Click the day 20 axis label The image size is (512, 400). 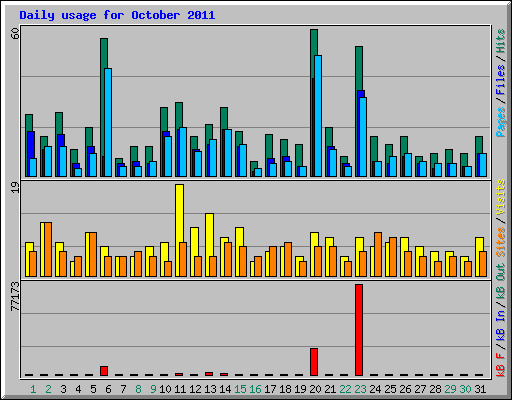point(315,389)
